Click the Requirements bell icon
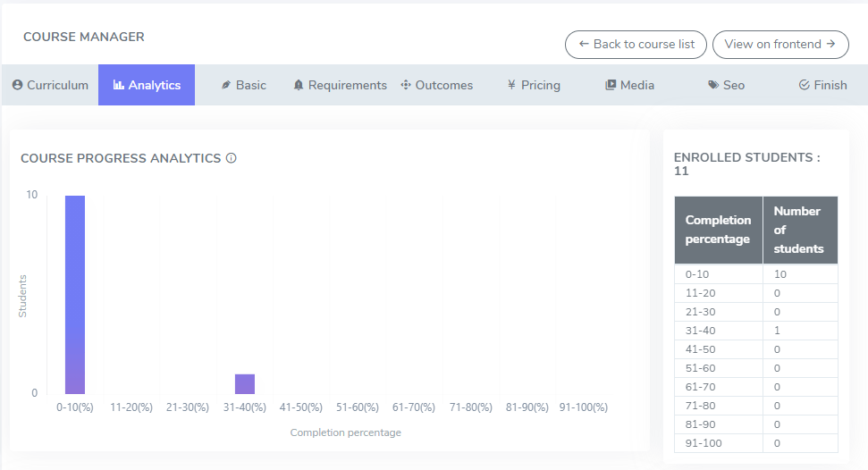 click(299, 85)
